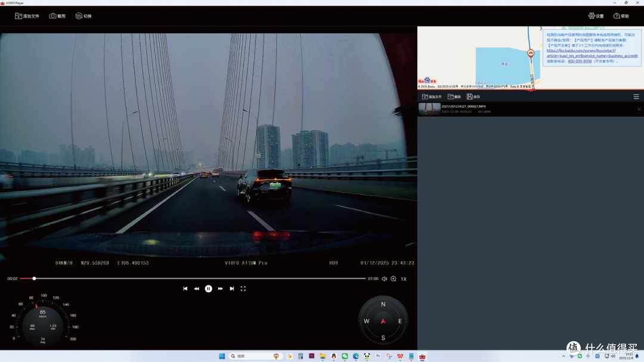Open Microsoft Edge from the taskbar
The image size is (644, 362).
pos(355,356)
